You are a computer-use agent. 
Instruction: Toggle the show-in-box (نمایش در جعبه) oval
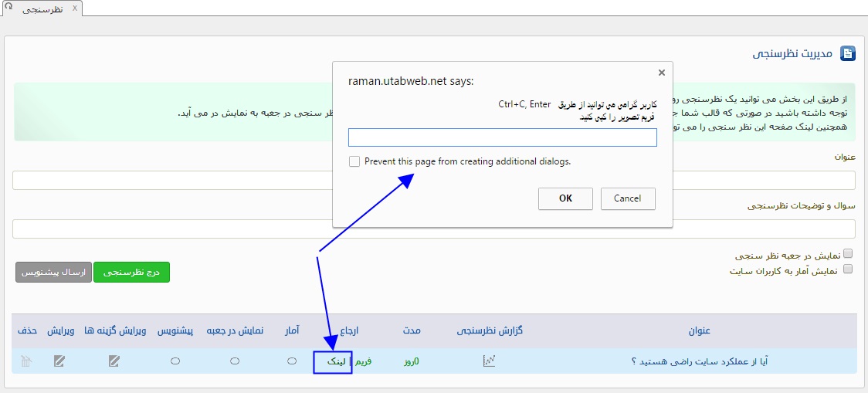pyautogui.click(x=235, y=361)
